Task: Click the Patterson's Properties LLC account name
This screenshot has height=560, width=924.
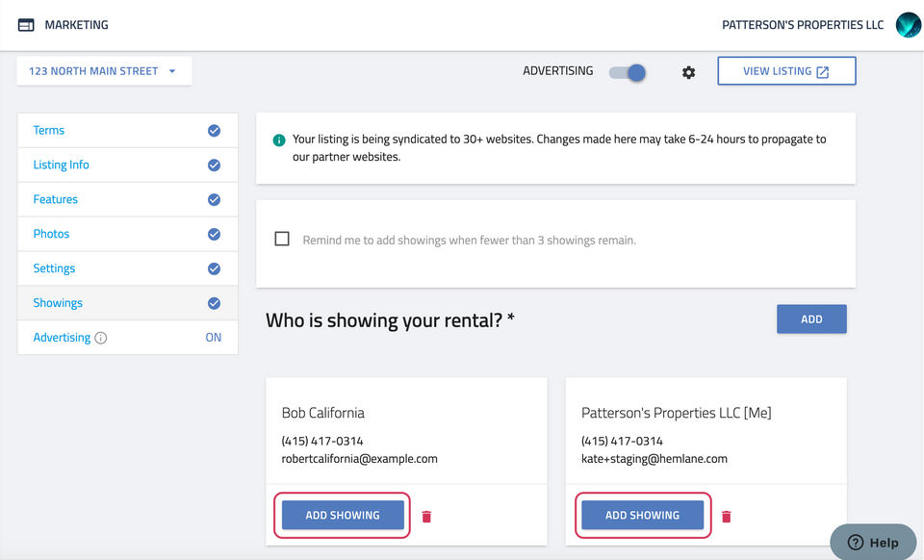Action: pyautogui.click(x=803, y=25)
